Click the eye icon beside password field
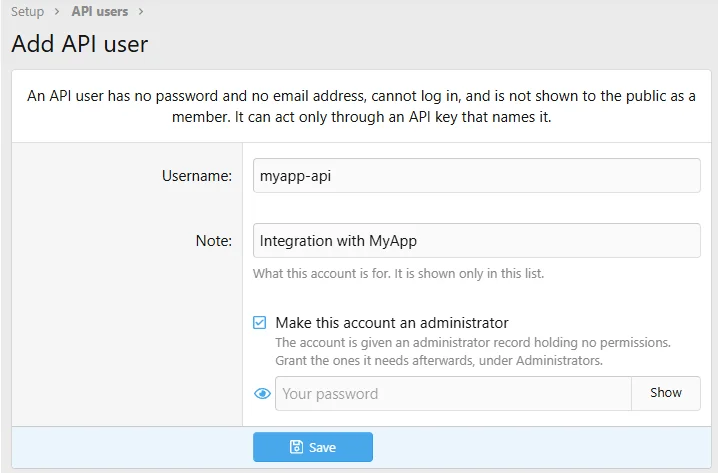Image resolution: width=718 pixels, height=473 pixels. [x=262, y=394]
